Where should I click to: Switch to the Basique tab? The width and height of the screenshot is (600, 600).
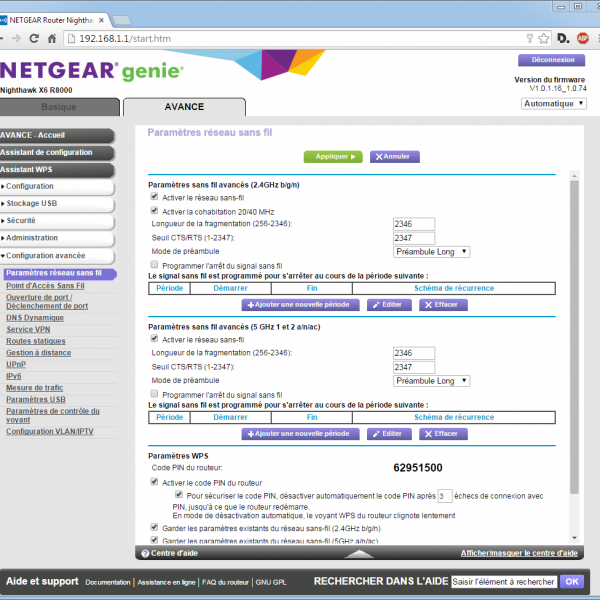tap(58, 107)
